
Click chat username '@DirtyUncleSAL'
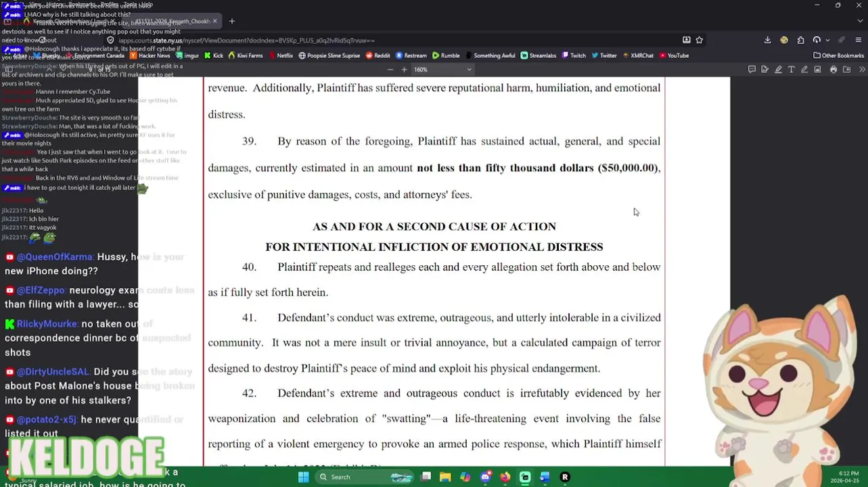point(53,372)
